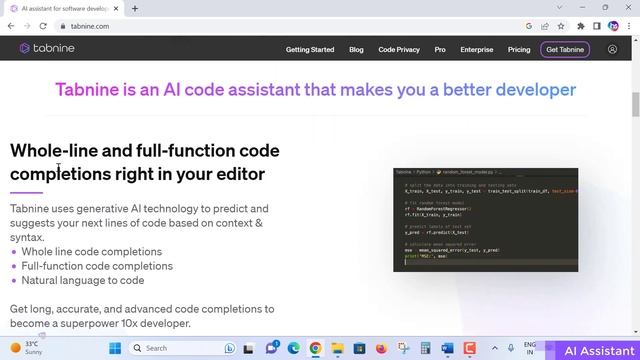
Task: Open the weather widget showing 33°C
Action: [27, 348]
